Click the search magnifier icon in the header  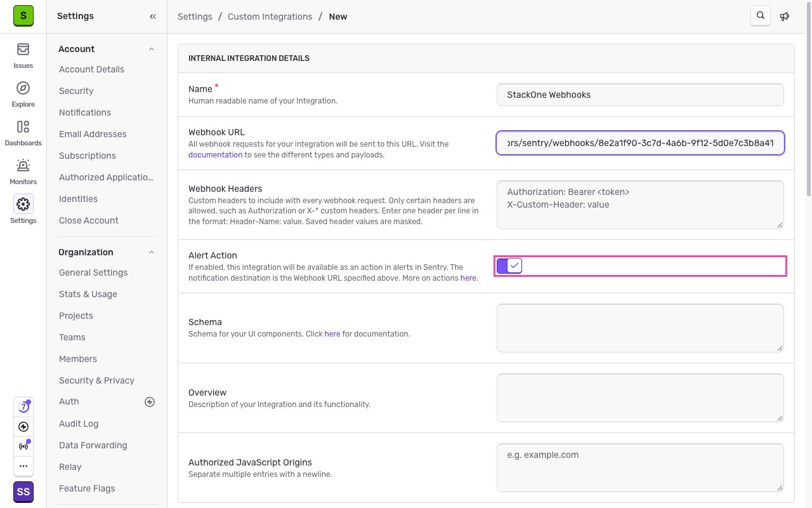pyautogui.click(x=761, y=16)
